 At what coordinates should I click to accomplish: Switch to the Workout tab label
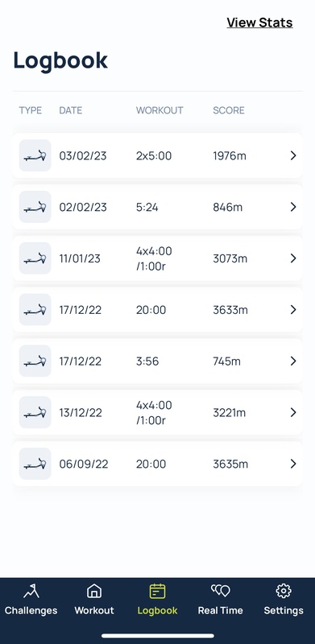tap(94, 610)
